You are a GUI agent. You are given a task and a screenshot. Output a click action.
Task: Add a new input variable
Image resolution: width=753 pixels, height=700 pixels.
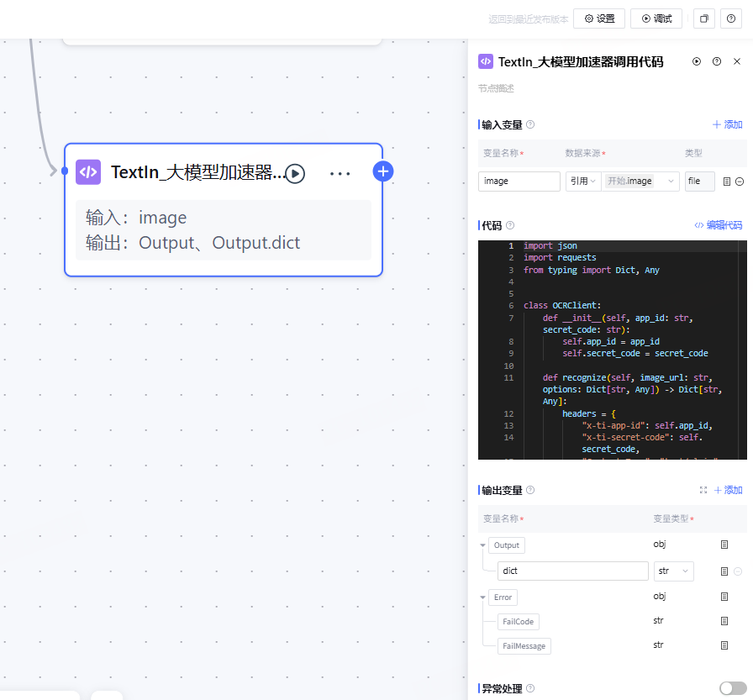(727, 124)
